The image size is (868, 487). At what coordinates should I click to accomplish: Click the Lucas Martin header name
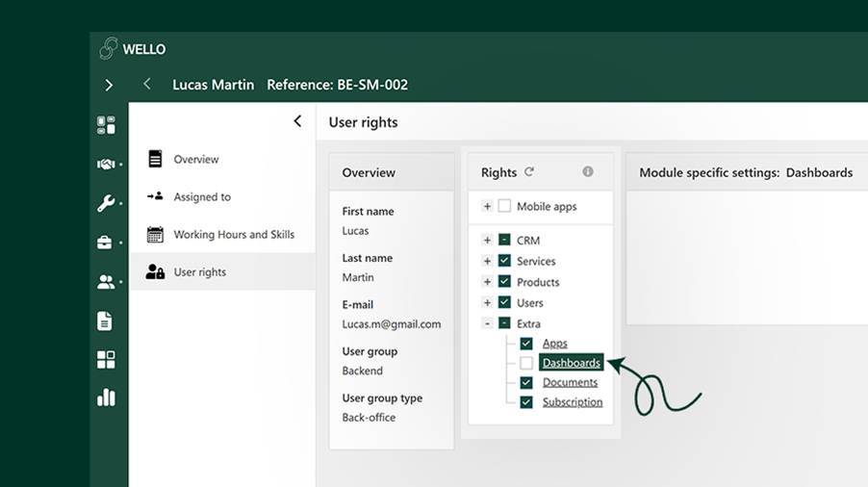tap(213, 85)
